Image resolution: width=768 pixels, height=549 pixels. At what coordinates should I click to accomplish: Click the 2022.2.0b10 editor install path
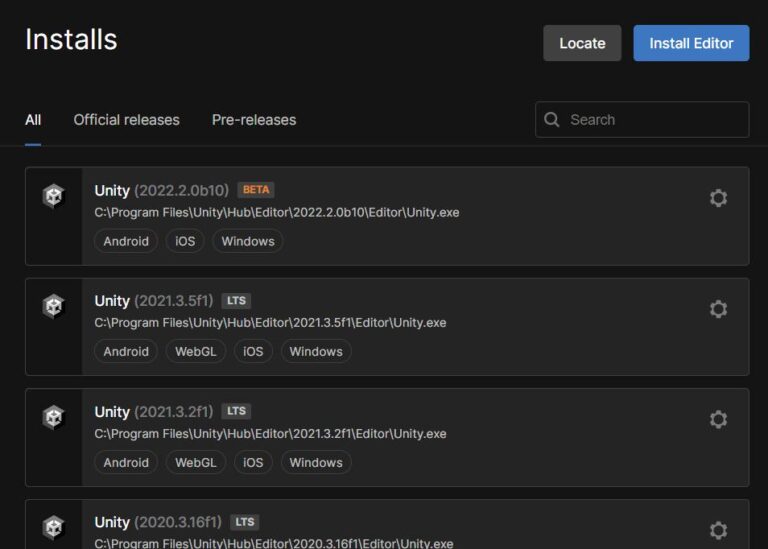point(277,213)
